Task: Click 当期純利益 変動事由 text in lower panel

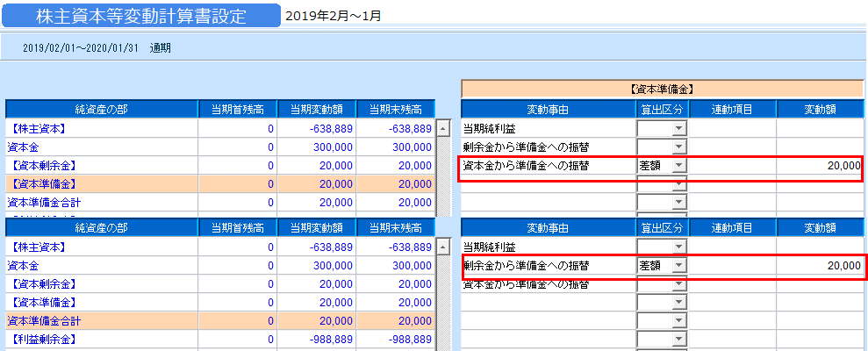Action: point(490,247)
